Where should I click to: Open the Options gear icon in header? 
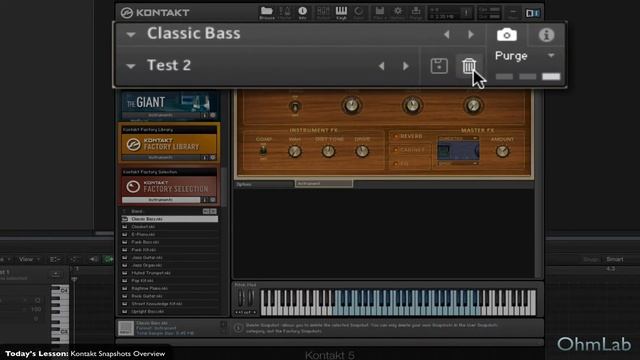tap(398, 12)
